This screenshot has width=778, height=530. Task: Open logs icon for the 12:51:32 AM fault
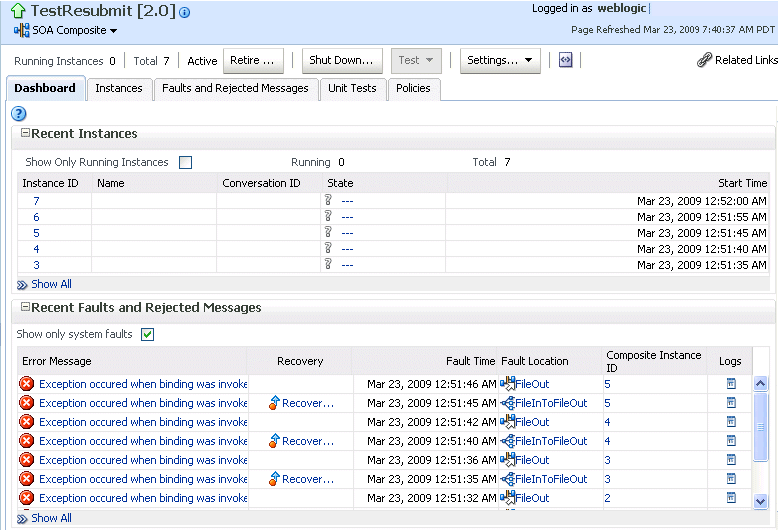(731, 497)
